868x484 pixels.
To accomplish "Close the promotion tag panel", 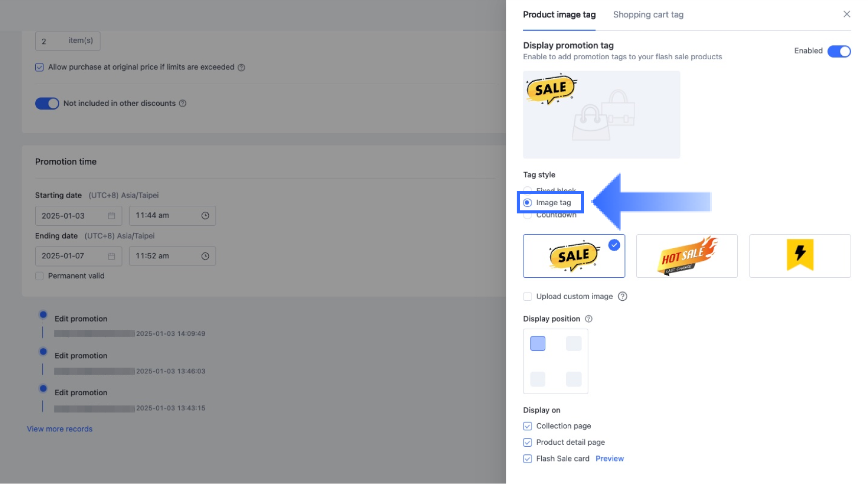I will coord(847,14).
